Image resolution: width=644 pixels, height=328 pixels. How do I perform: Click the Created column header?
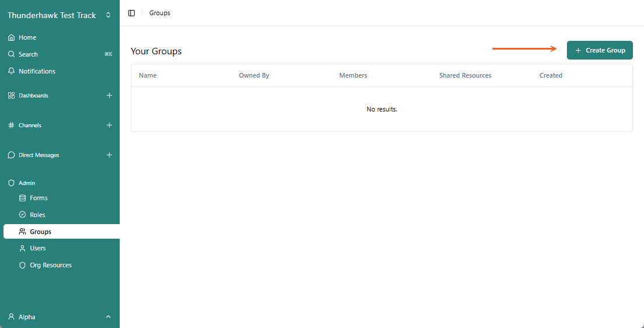point(551,75)
